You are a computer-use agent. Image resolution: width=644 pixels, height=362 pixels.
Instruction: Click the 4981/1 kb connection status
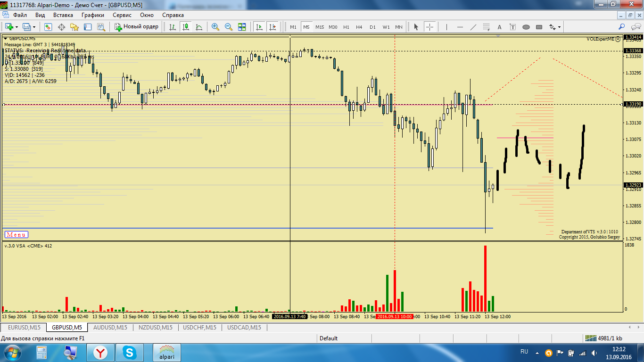(604, 338)
